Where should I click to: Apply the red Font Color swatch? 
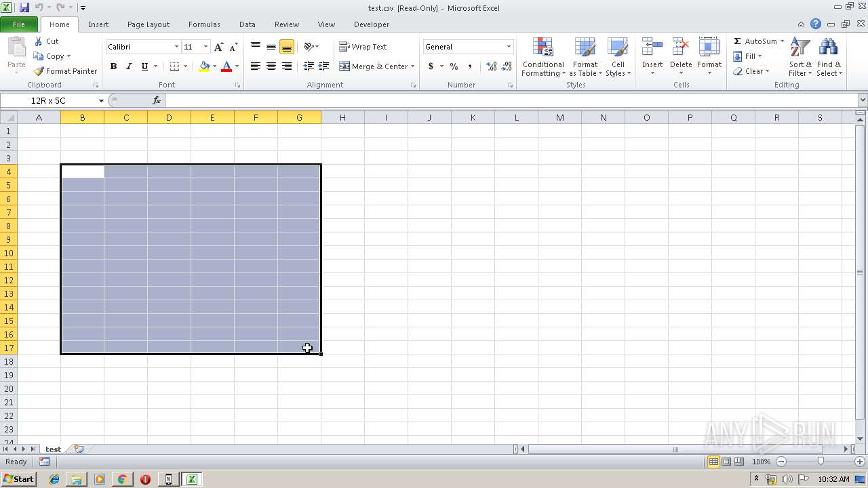pos(226,66)
